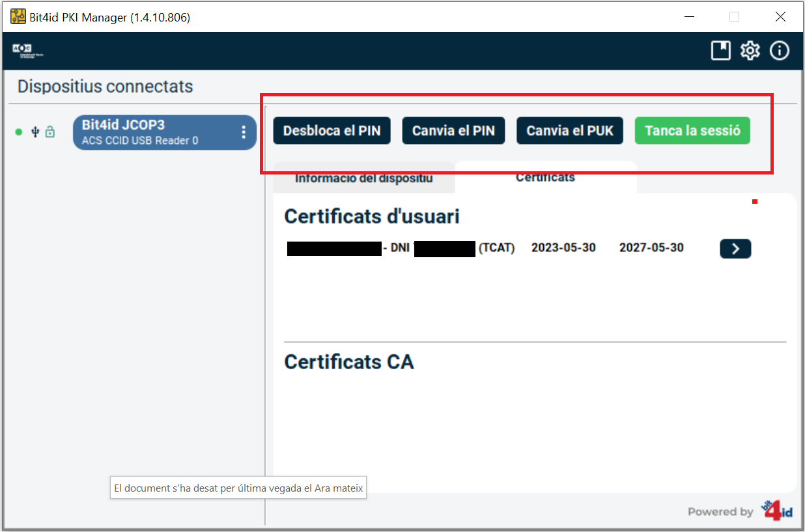Click the (TCAT) certificate label
The height and width of the screenshot is (532, 805).
[x=496, y=247]
